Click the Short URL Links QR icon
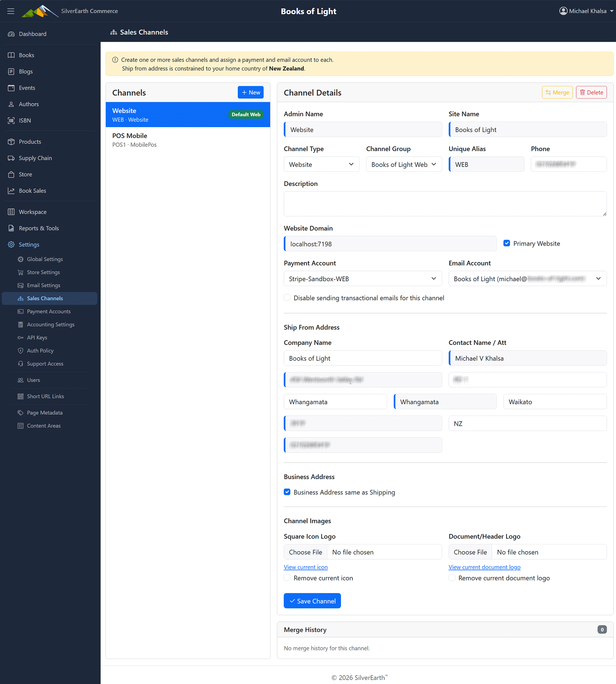 21,396
